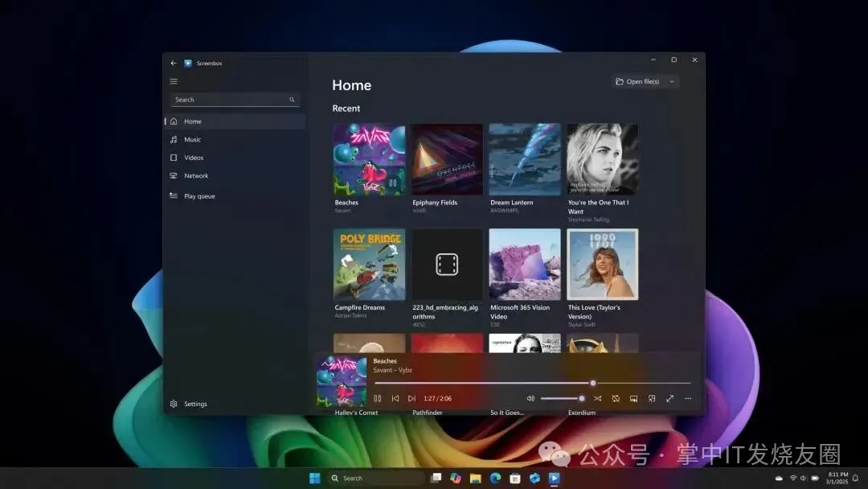Image resolution: width=868 pixels, height=489 pixels.
Task: Click the taskbar Search box
Action: pos(376,478)
